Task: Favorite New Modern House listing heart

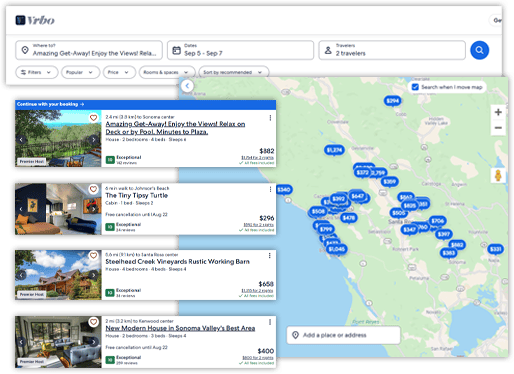Action: 93,322
